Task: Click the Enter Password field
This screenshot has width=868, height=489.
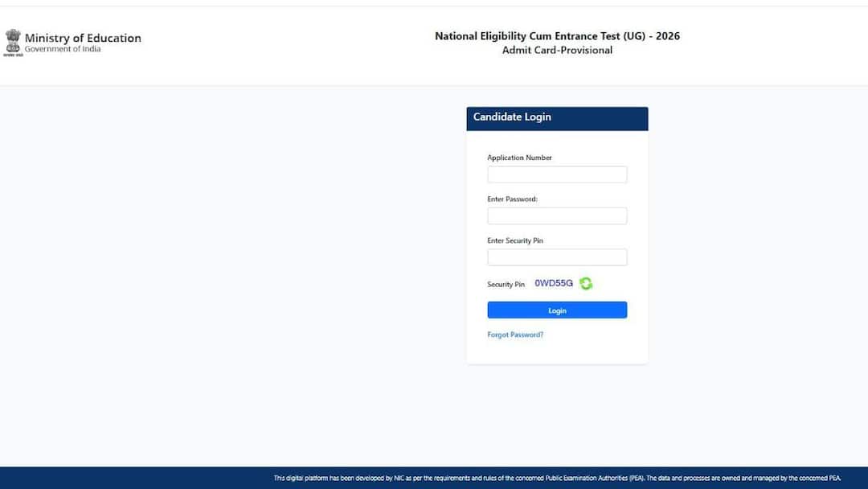Action: [x=557, y=216]
